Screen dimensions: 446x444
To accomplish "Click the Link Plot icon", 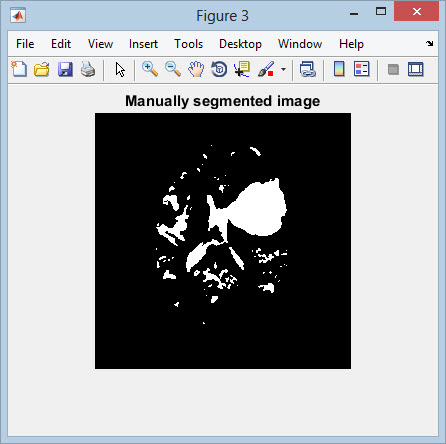I will coord(308,69).
